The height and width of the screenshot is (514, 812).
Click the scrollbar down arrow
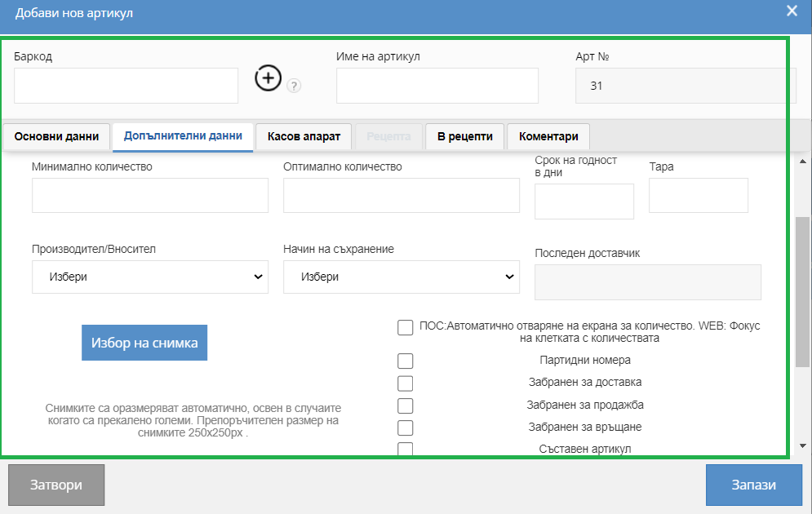pyautogui.click(x=803, y=445)
